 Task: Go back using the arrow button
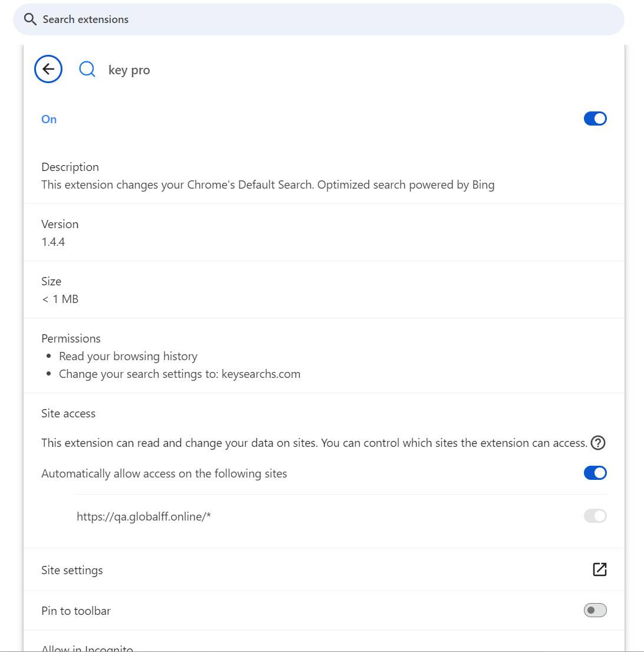(48, 70)
